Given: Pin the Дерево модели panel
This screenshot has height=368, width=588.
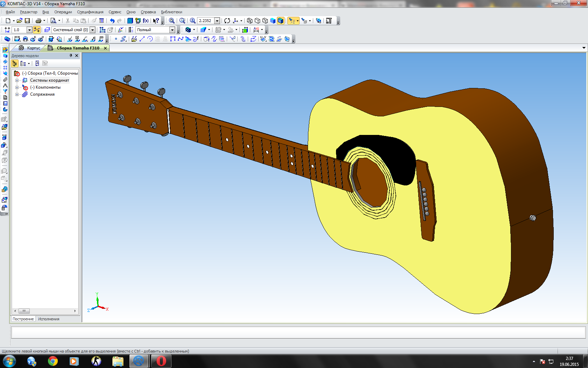Looking at the screenshot, I should click(71, 55).
